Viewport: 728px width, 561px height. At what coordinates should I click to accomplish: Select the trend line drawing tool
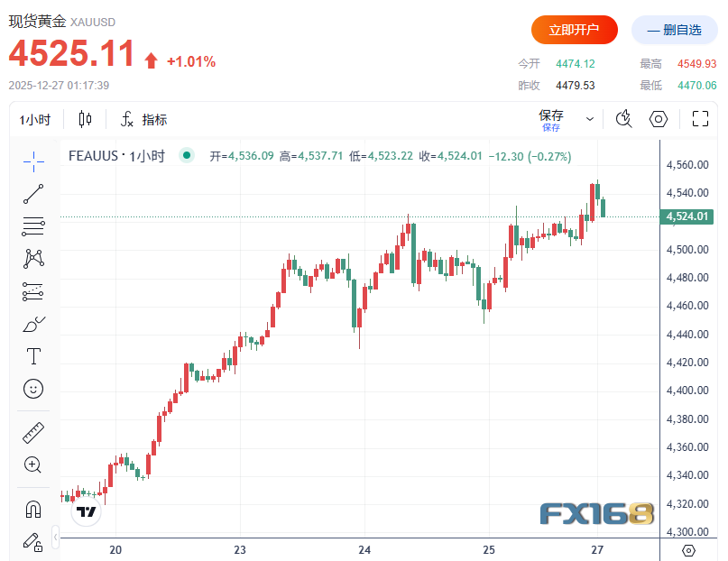coord(33,193)
